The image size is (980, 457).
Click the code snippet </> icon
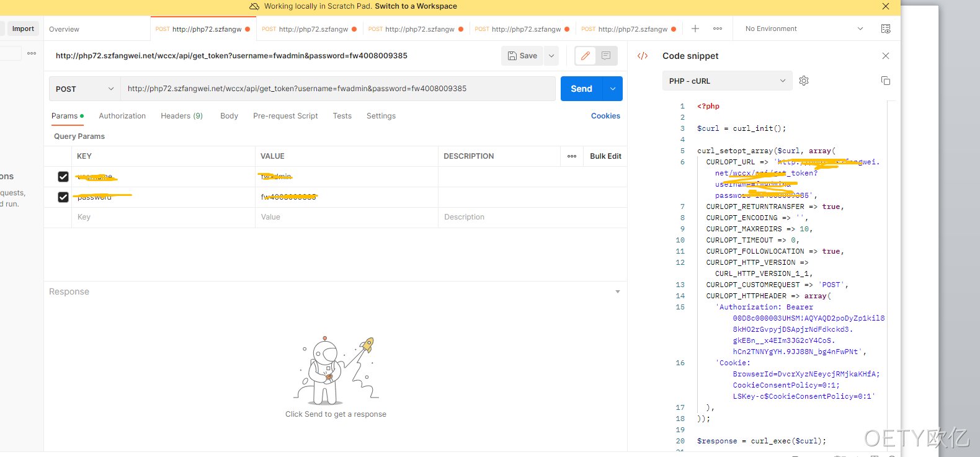coord(643,56)
